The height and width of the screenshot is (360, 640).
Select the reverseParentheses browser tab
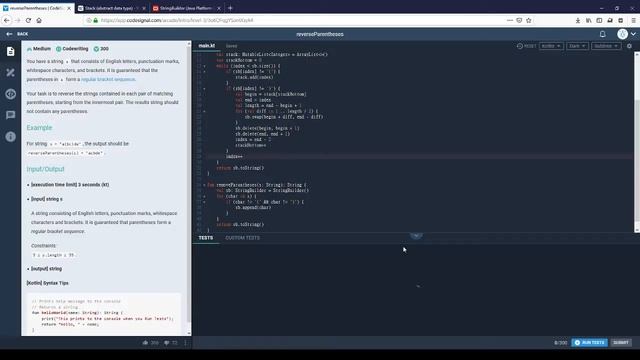point(37,8)
